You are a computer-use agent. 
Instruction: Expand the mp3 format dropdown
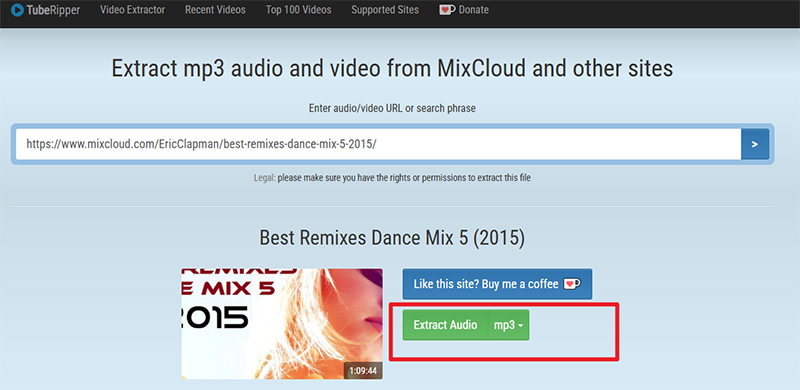click(509, 325)
